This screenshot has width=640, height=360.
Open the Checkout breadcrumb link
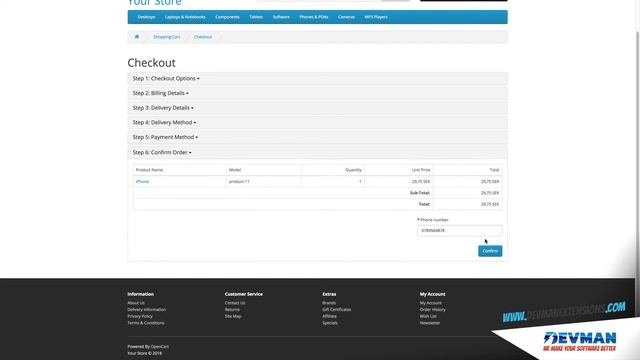click(203, 37)
